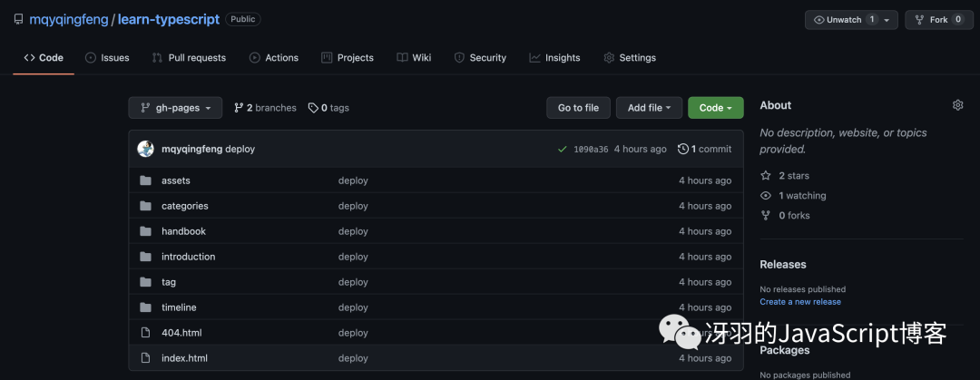Click the timeline folder icon
This screenshot has width=980, height=380.
pos(145,307)
